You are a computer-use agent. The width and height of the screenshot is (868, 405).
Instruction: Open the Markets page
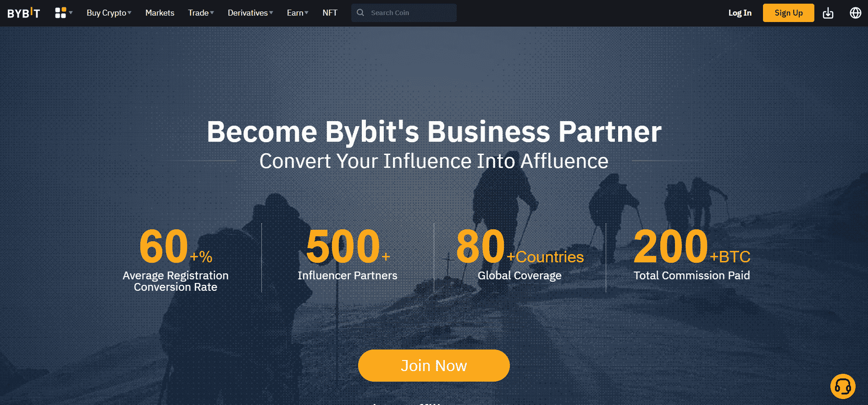click(160, 13)
